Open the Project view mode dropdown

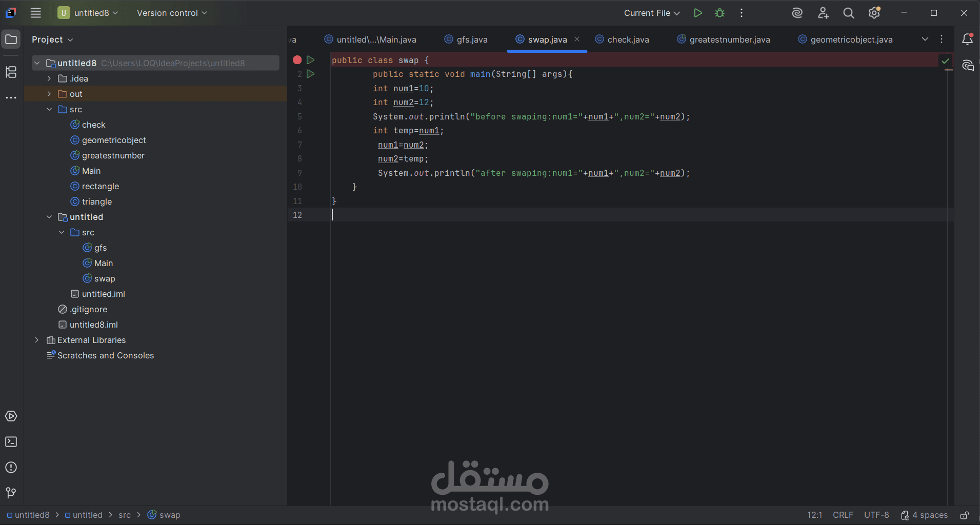pos(52,39)
